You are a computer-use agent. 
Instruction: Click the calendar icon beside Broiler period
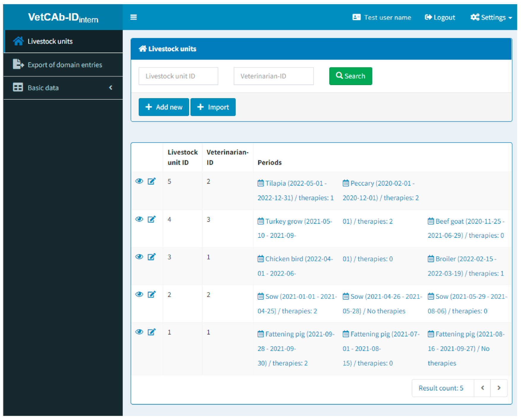point(431,259)
